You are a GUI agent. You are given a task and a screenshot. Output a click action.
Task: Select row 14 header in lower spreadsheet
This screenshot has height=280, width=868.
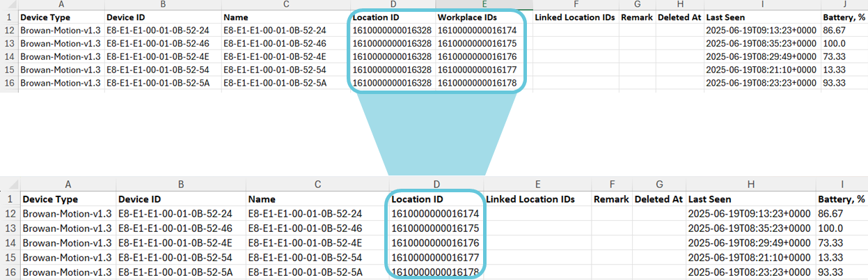10,242
